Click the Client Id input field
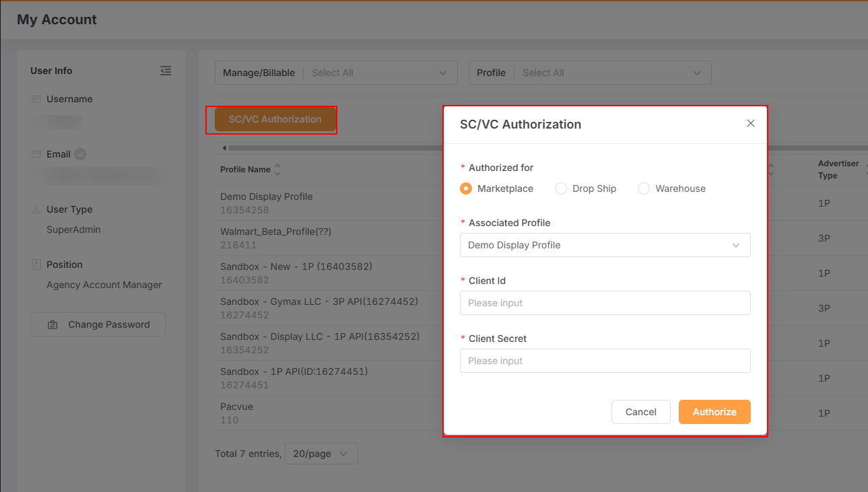This screenshot has width=868, height=492. 605,303
